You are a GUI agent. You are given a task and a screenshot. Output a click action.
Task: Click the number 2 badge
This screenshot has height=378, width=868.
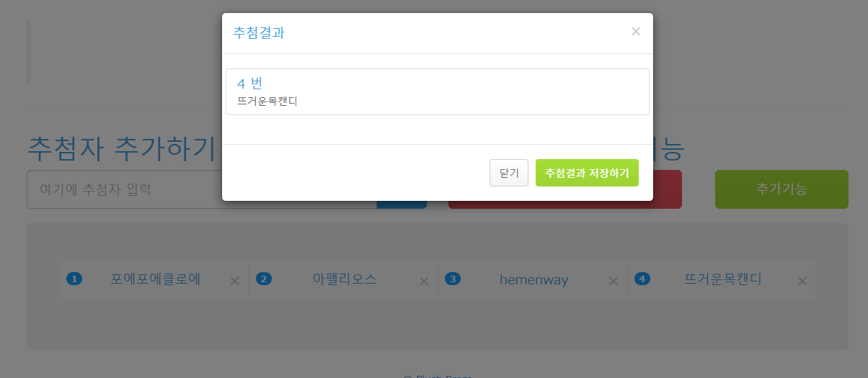[x=264, y=279]
